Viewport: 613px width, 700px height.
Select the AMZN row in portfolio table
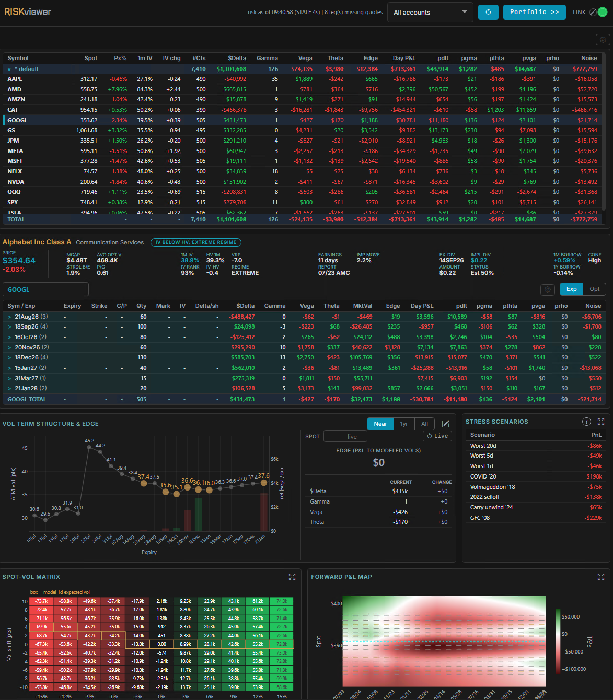pos(302,99)
